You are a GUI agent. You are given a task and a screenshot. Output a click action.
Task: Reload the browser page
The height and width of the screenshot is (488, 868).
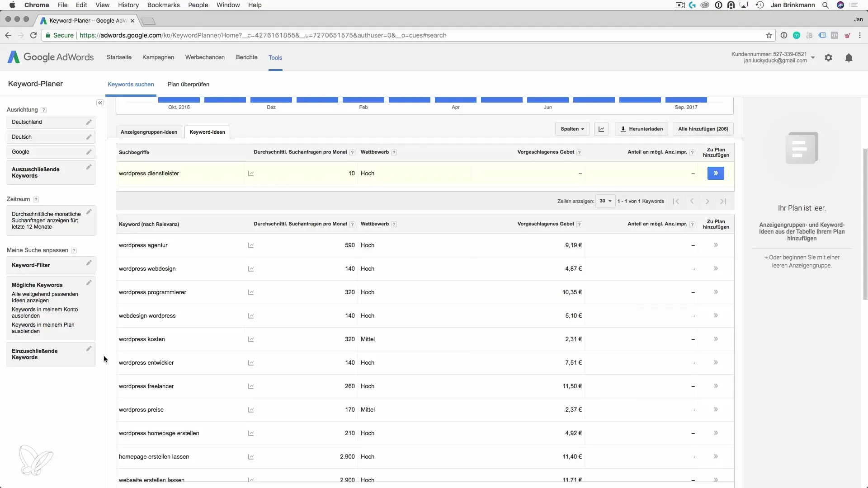33,35
